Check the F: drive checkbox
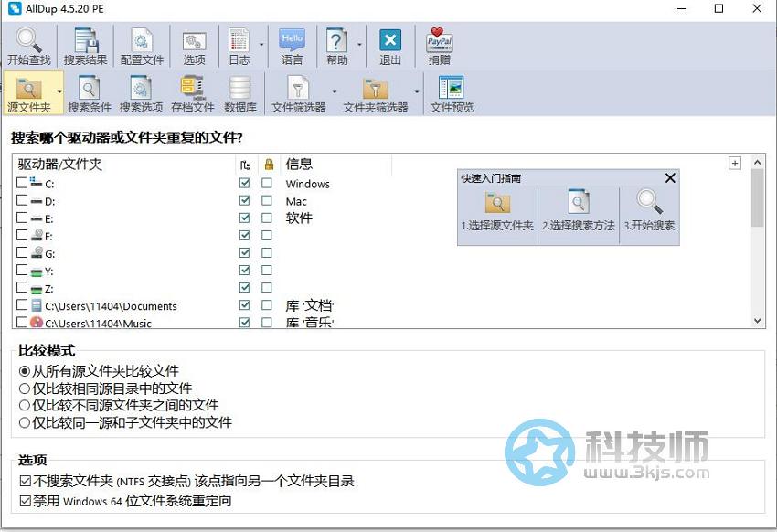This screenshot has width=777, height=532. (22, 235)
